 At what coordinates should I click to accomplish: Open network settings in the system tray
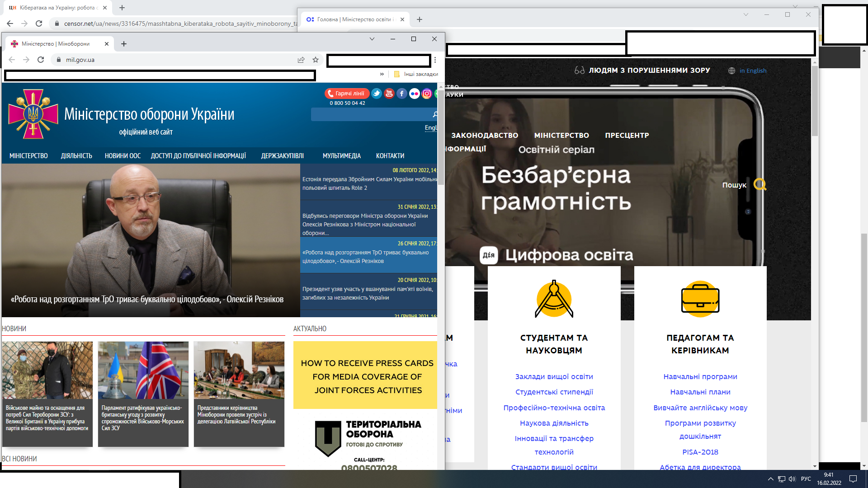[782, 479]
